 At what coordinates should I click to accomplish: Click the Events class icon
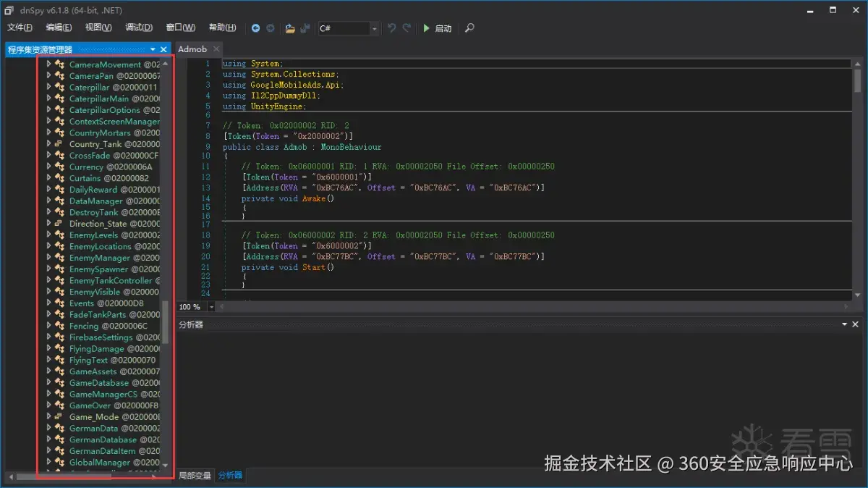coord(60,303)
